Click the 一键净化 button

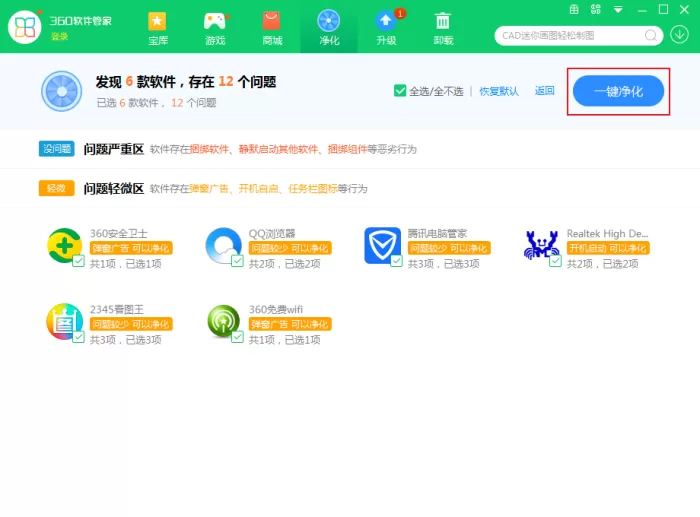click(x=618, y=91)
